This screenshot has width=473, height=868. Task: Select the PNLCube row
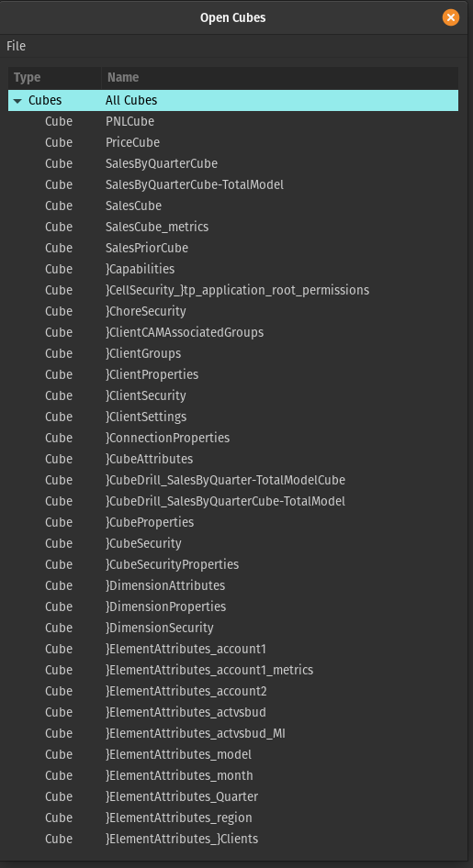[x=233, y=121]
